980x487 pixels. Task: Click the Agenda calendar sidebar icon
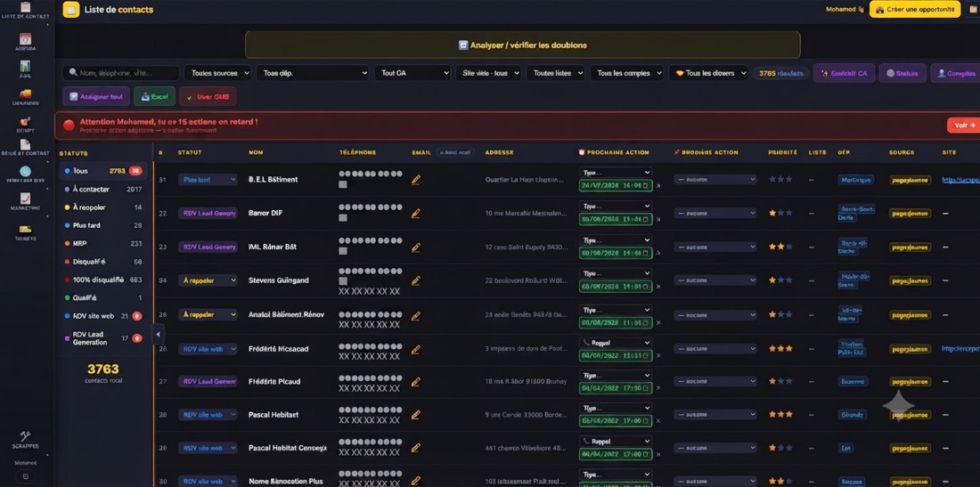[25, 42]
